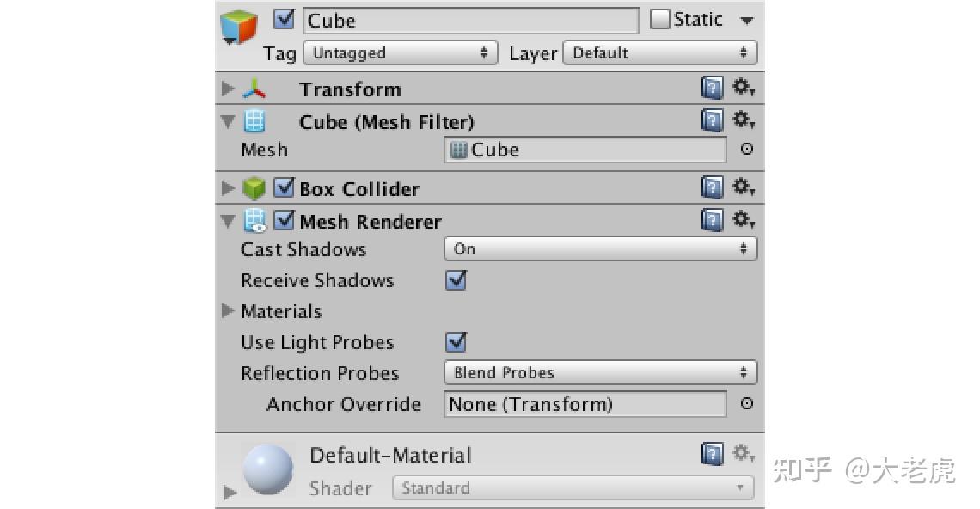980x509 pixels.
Task: Open help for the Transform component
Action: click(712, 87)
